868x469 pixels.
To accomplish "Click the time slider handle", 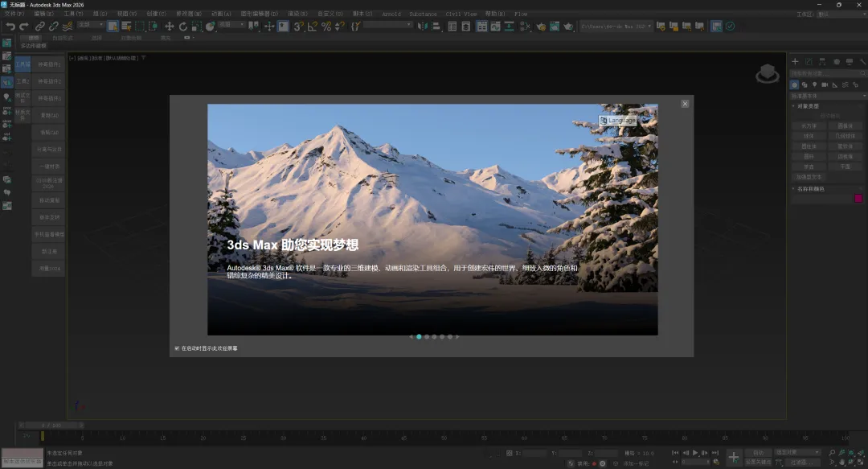I will click(51, 426).
